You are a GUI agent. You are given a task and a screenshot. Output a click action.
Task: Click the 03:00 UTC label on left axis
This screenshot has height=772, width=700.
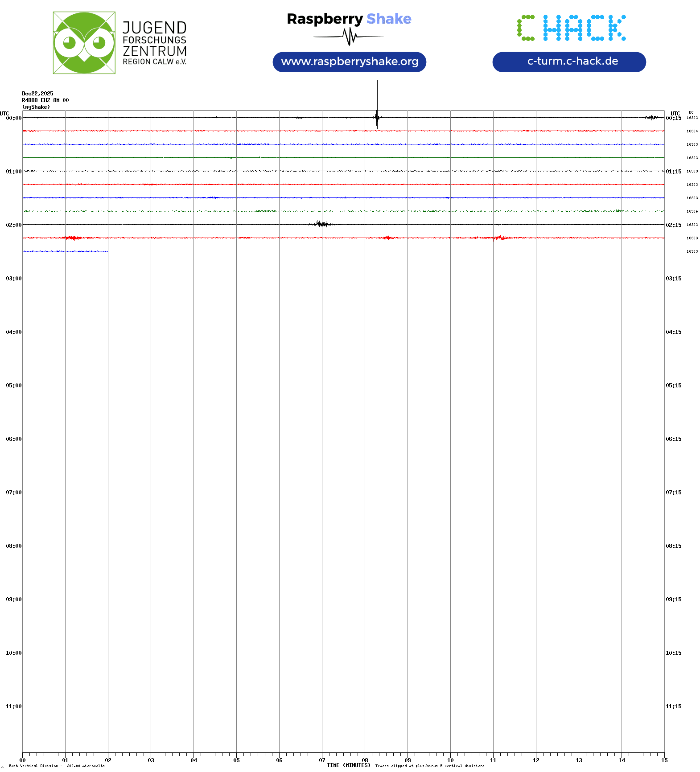point(13,279)
